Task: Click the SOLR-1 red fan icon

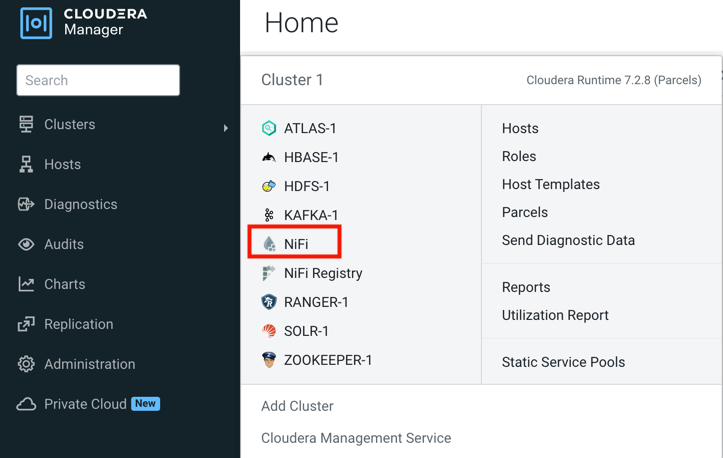Action: 269,331
